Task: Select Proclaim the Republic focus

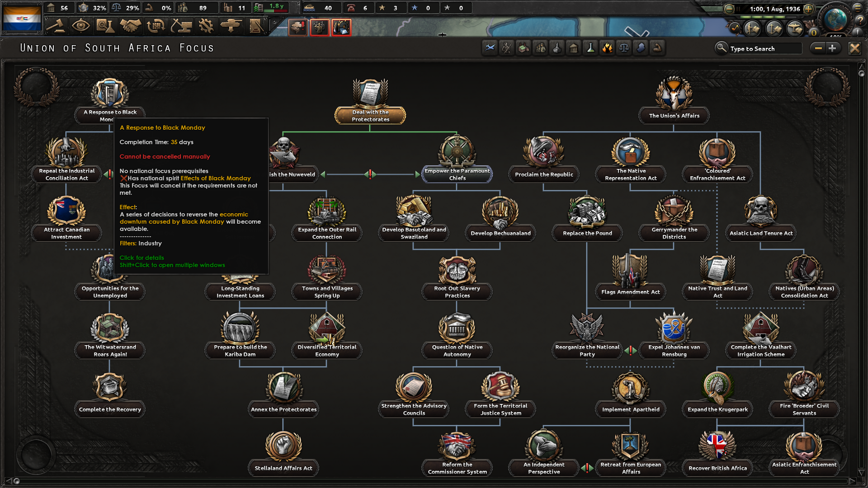Action: click(544, 159)
